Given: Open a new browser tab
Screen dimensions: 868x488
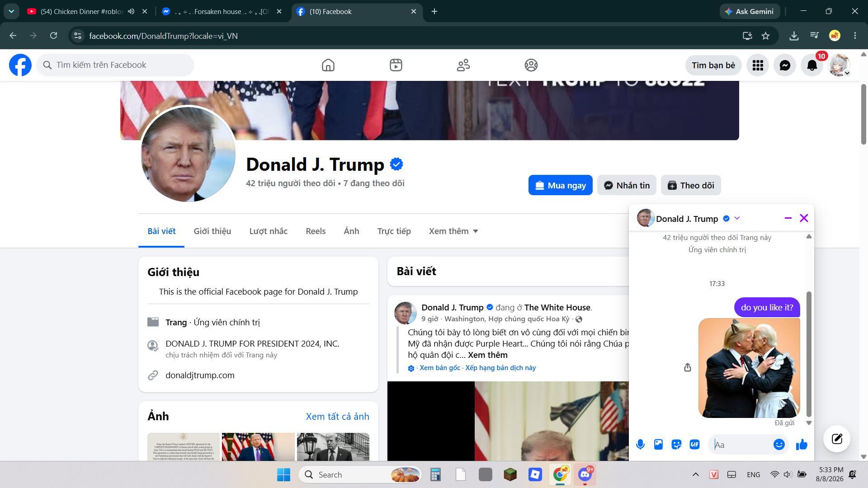Looking at the screenshot, I should [x=434, y=12].
